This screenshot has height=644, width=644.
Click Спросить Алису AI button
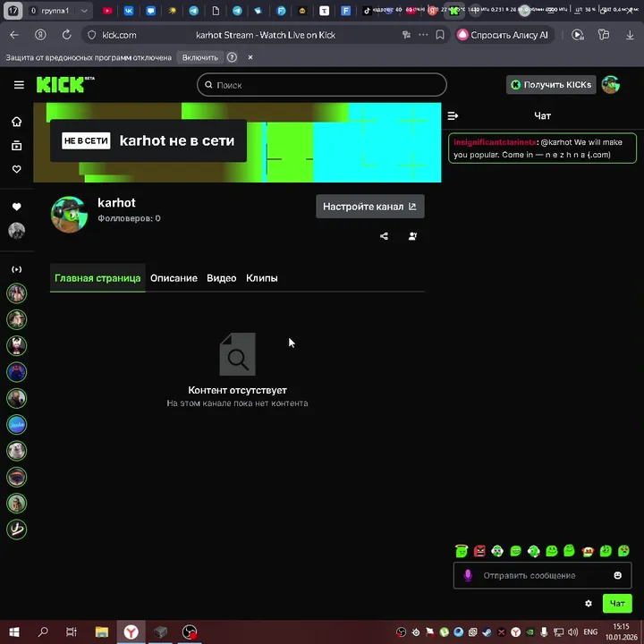[504, 35]
